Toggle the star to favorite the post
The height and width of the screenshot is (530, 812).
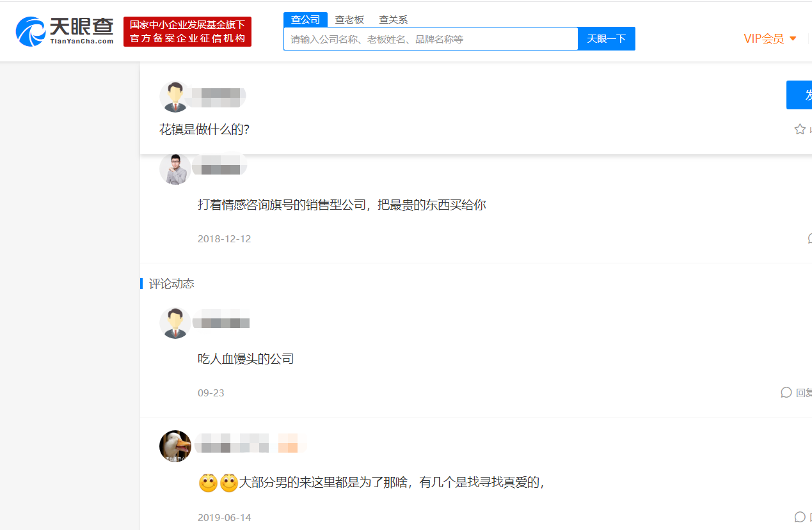click(800, 129)
